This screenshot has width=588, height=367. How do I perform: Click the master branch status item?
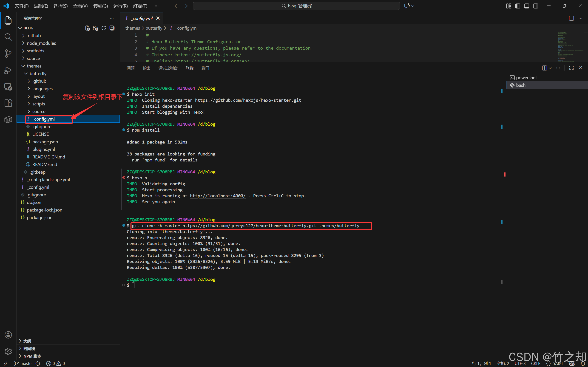pyautogui.click(x=24, y=363)
